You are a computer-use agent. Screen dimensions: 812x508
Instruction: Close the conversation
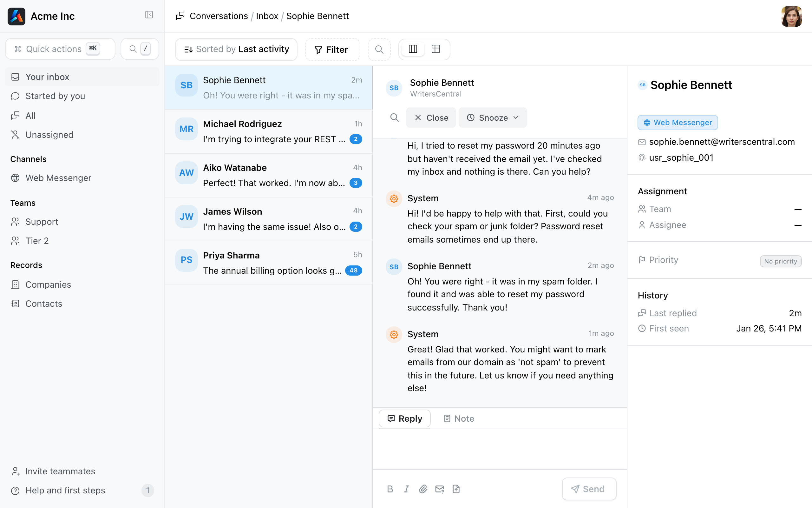pyautogui.click(x=431, y=117)
